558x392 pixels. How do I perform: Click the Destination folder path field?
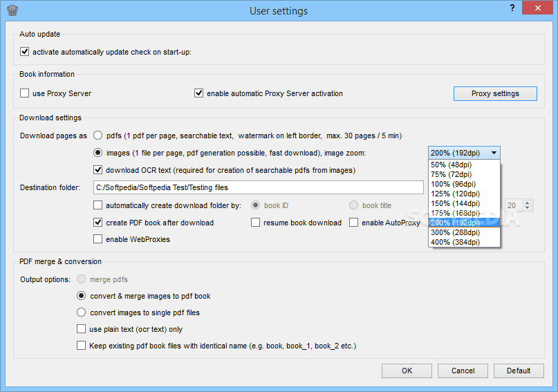[x=259, y=187]
